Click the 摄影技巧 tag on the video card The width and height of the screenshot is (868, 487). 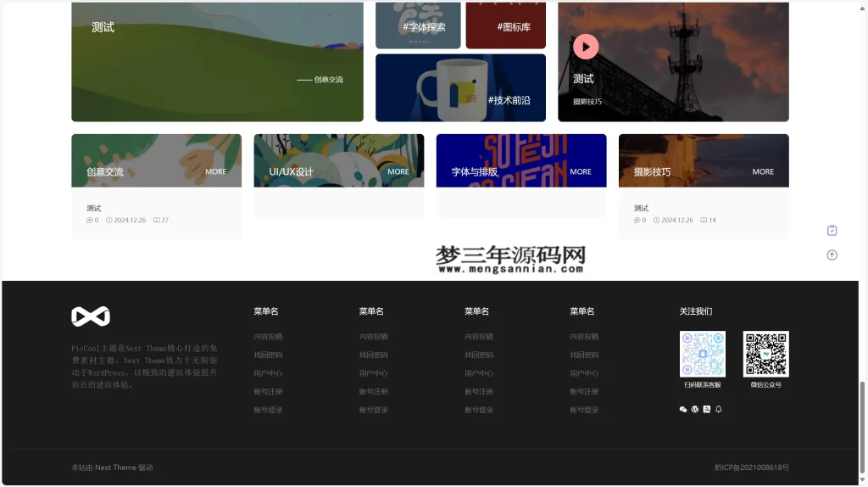[x=587, y=102]
